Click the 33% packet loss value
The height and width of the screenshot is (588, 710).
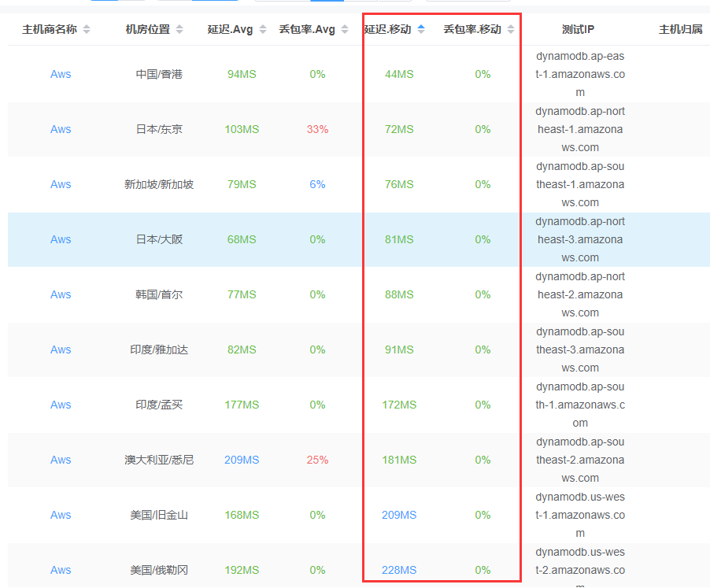click(x=317, y=129)
